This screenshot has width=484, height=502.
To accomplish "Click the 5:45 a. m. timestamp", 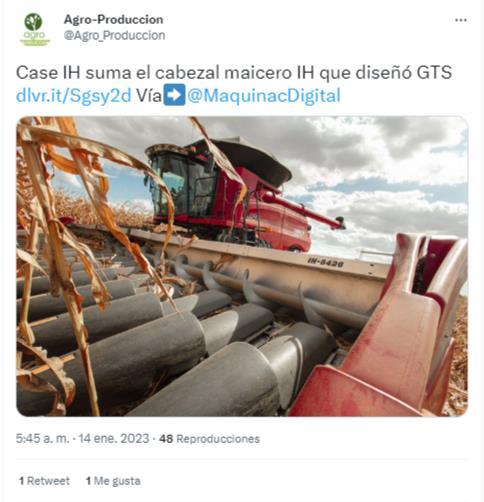I will point(43,438).
